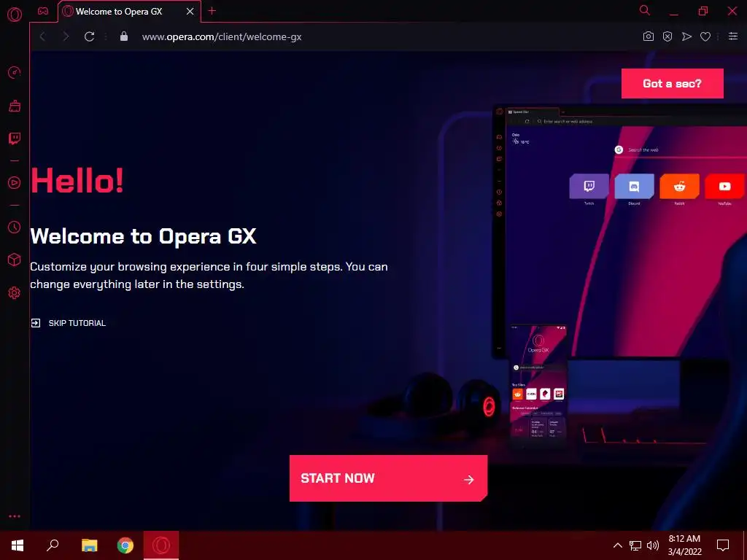Screen dimensions: 747x560
Task: Open Windows notification center
Action: click(723, 545)
